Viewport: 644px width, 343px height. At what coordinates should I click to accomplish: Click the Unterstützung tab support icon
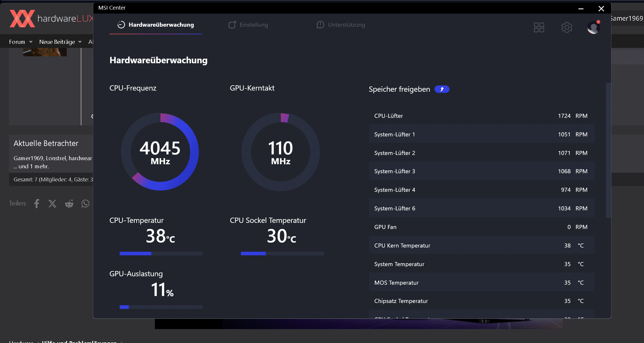320,25
